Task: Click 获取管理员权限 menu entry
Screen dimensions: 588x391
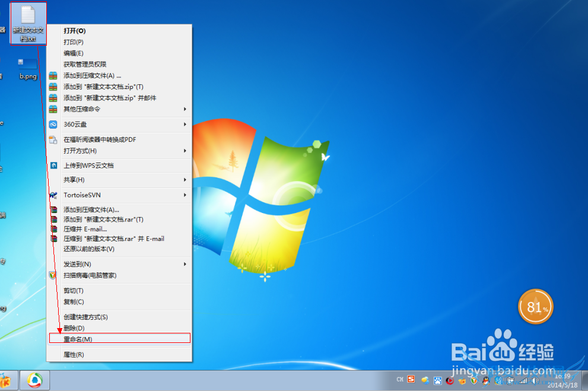Action: point(119,65)
